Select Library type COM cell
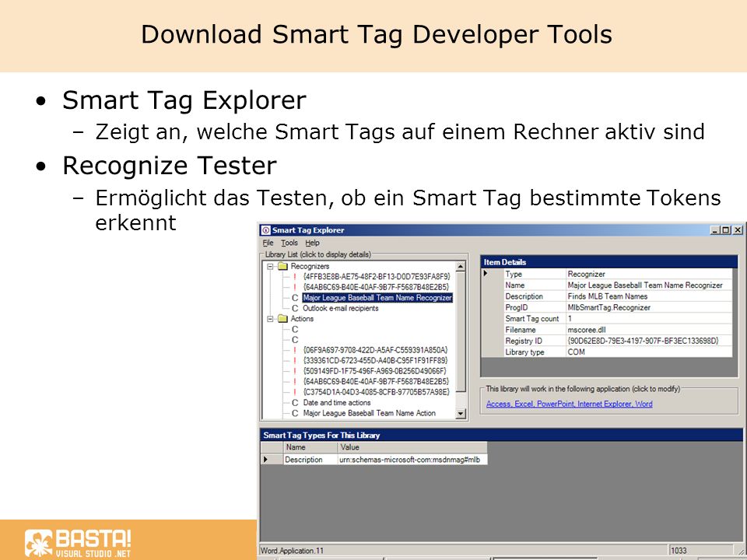This screenshot has width=747, height=560. tap(649, 352)
